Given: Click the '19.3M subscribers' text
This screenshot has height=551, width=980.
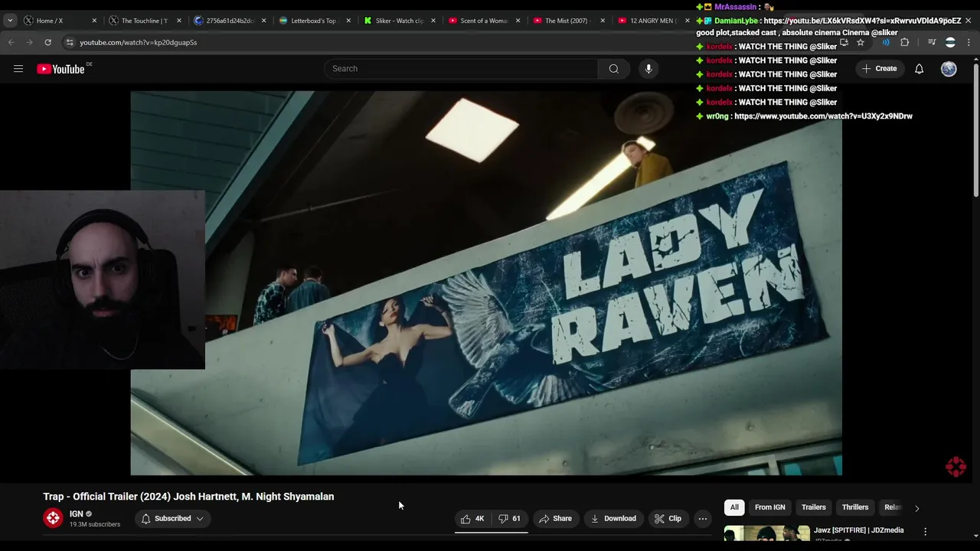Looking at the screenshot, I should (x=95, y=525).
